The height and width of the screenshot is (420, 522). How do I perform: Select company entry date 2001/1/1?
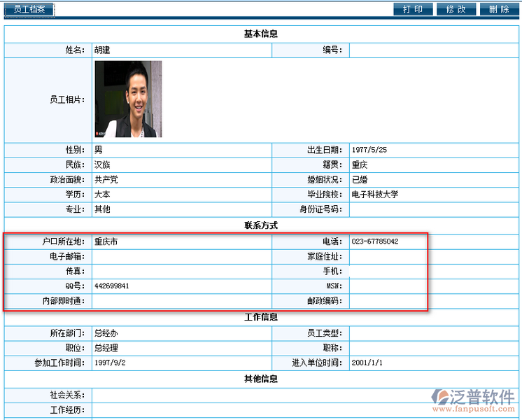[367, 363]
